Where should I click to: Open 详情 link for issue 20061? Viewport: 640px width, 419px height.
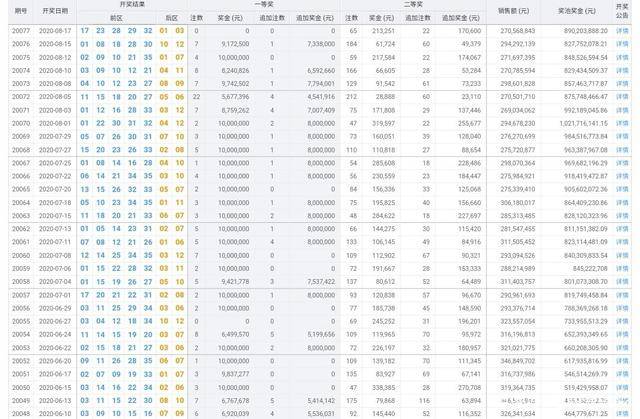pos(622,242)
